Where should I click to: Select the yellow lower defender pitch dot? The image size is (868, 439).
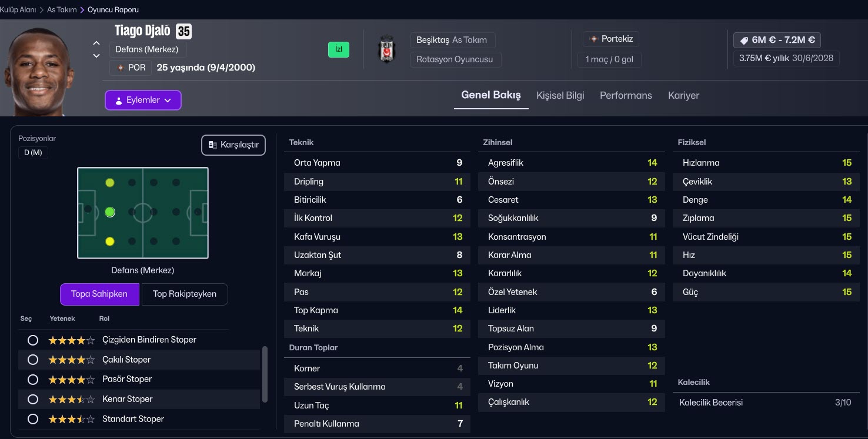pos(109,242)
